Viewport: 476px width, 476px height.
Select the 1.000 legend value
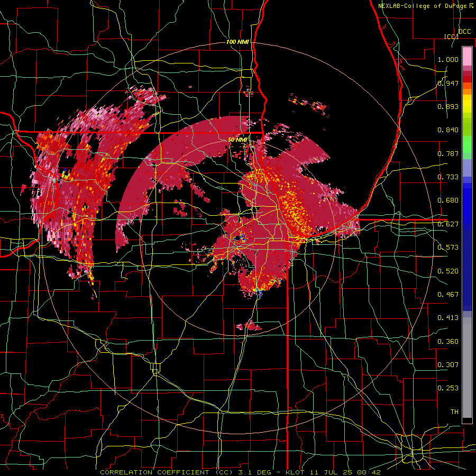click(448, 59)
